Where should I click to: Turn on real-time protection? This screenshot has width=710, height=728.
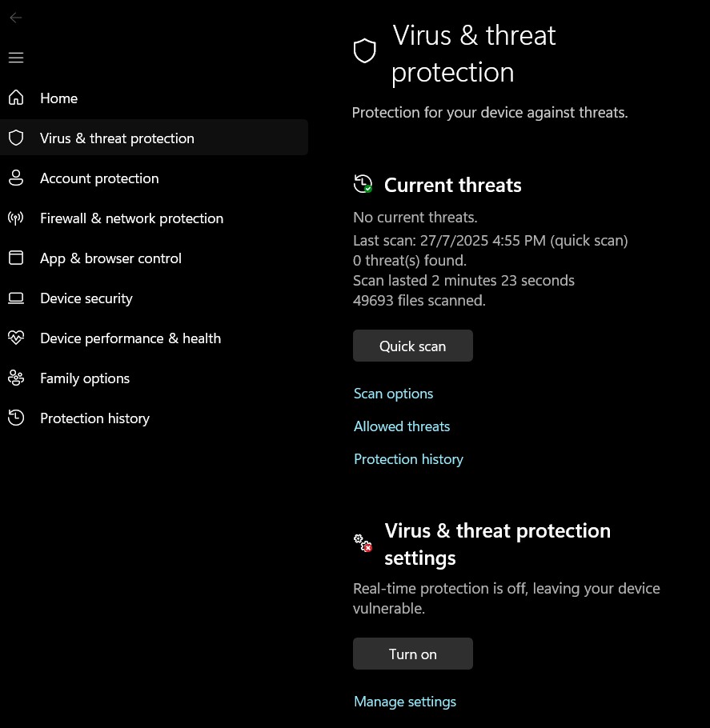412,654
